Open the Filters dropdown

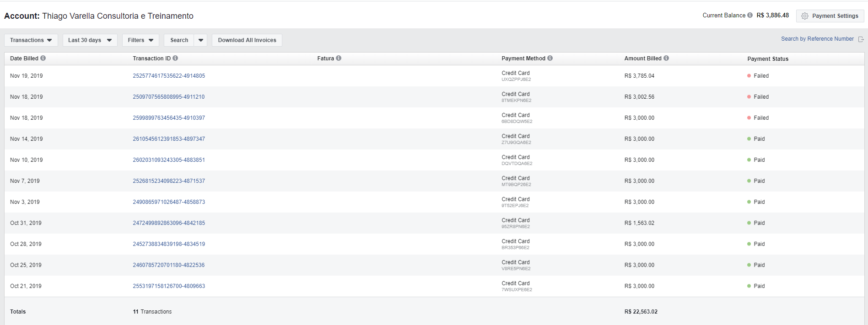[x=140, y=40]
